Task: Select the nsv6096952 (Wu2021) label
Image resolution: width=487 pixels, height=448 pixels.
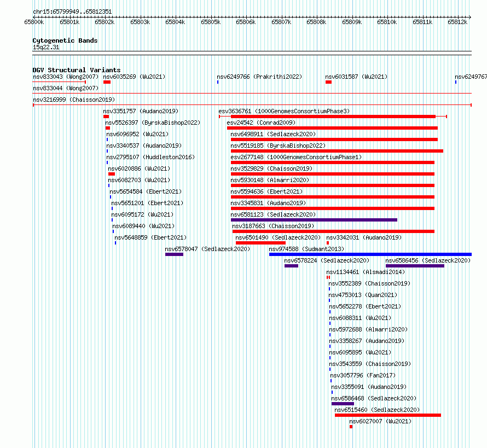Action: [x=137, y=134]
